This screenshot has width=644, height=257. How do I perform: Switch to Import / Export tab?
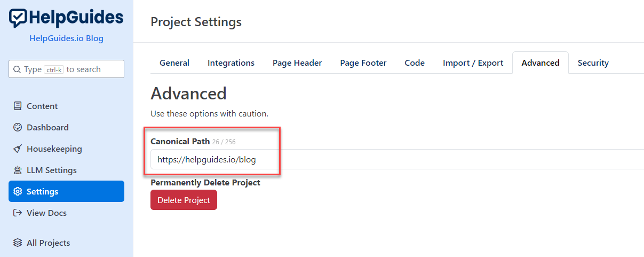[473, 63]
